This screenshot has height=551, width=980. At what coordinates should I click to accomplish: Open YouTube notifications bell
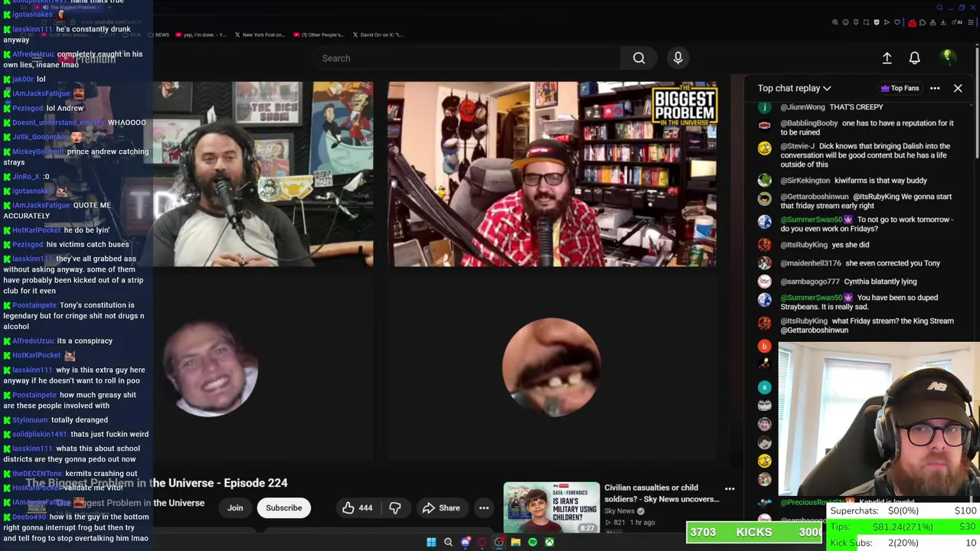914,58
